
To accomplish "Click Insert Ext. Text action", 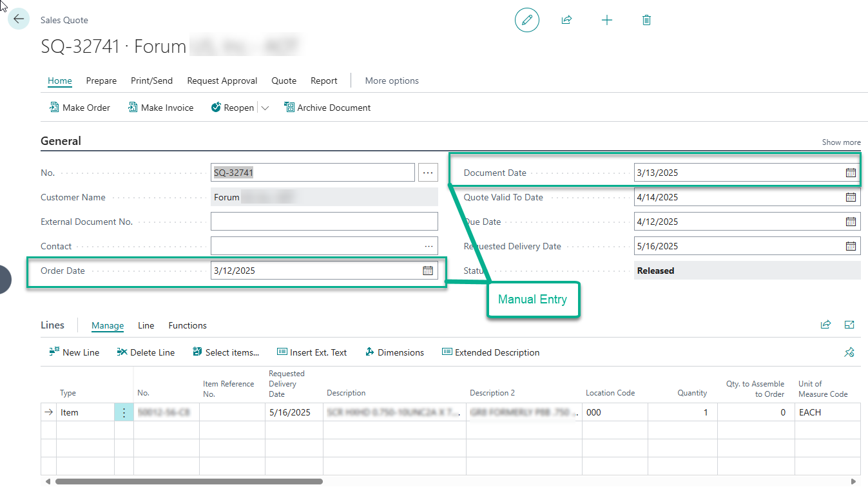I will pos(311,352).
